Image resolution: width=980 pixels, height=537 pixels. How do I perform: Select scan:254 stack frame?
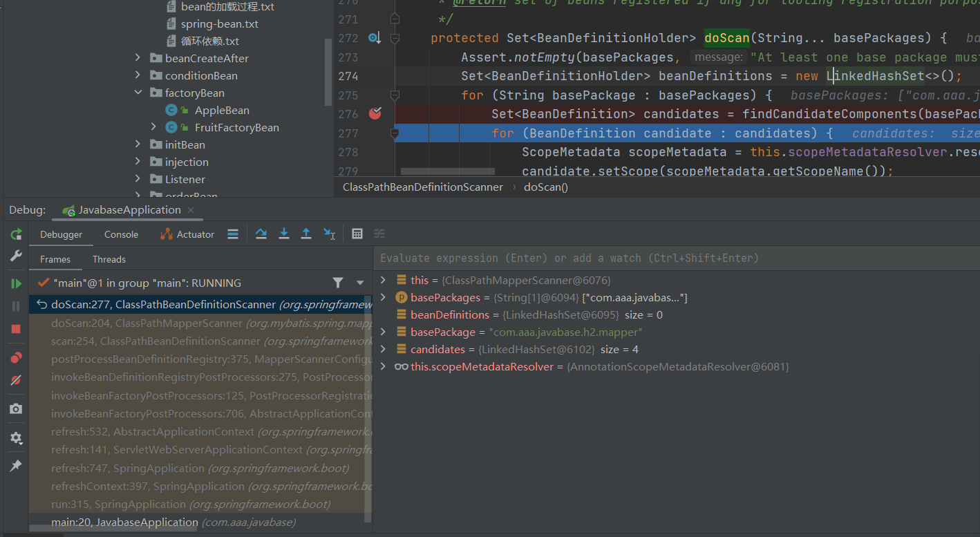pyautogui.click(x=200, y=341)
